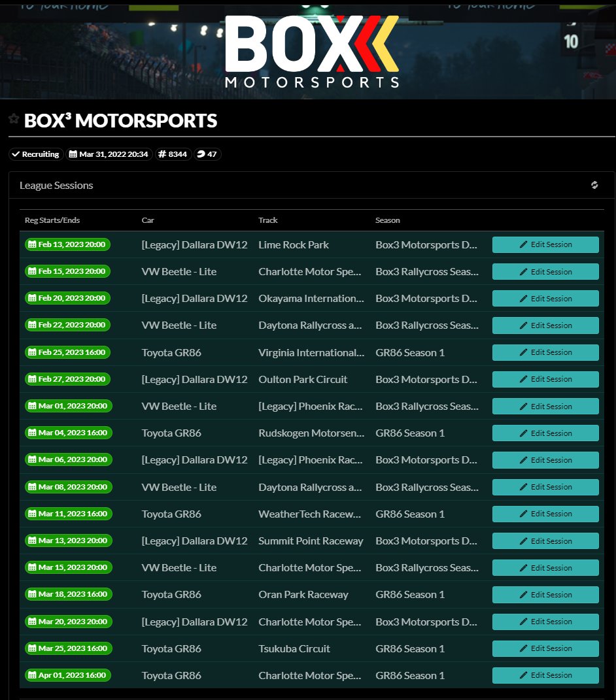Edit Session for Mar 25 Tsukuba Circuit

(545, 648)
